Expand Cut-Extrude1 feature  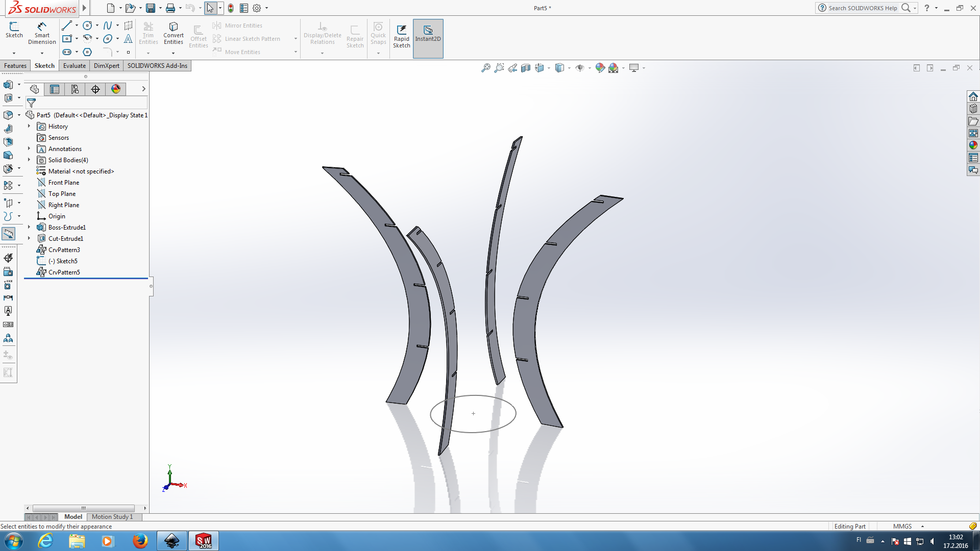[x=29, y=238]
